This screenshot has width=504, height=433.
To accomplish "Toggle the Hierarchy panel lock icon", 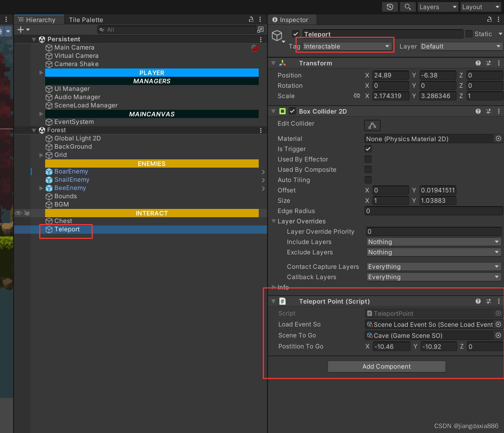I will point(251,20).
